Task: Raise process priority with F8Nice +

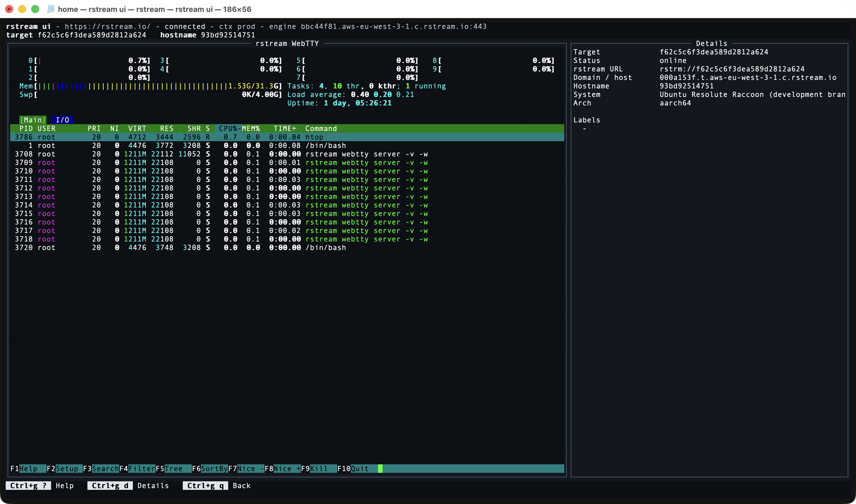Action: [283, 468]
